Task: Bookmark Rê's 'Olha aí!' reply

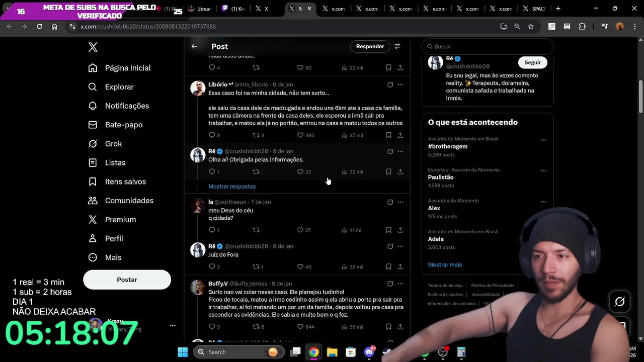Action: click(x=389, y=172)
